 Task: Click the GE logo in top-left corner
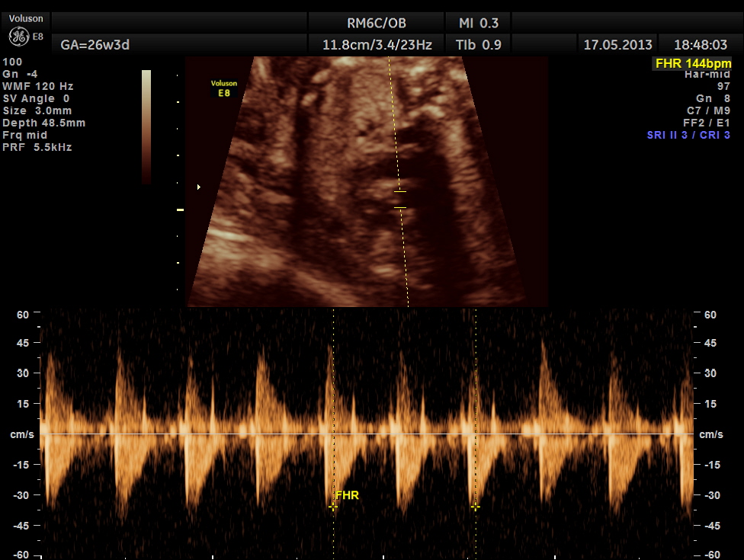pyautogui.click(x=19, y=36)
